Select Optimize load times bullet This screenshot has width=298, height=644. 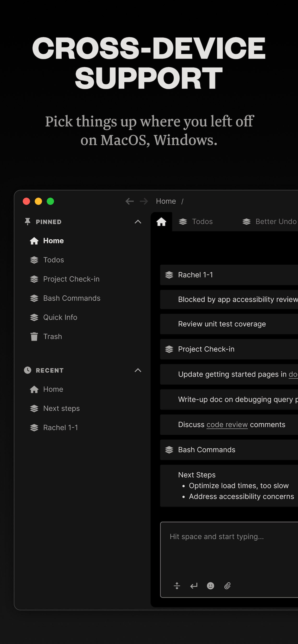tap(239, 485)
